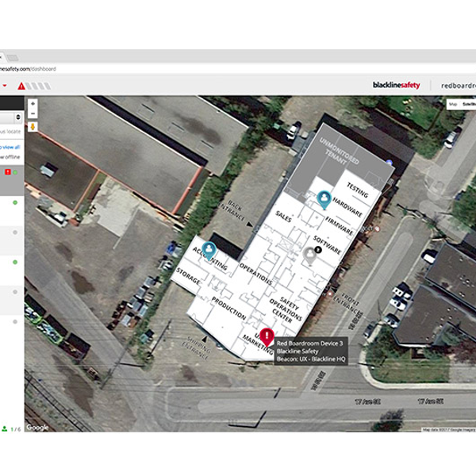Viewport: 476px width, 476px height.
Task: Click the 'Red Boardroom Device 3' tooltip
Action: (309, 344)
